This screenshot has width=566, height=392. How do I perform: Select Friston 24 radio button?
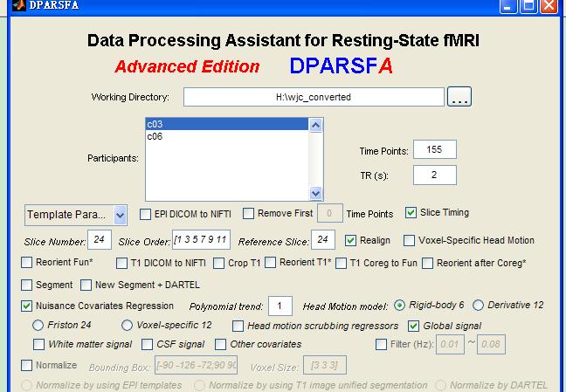(x=38, y=326)
